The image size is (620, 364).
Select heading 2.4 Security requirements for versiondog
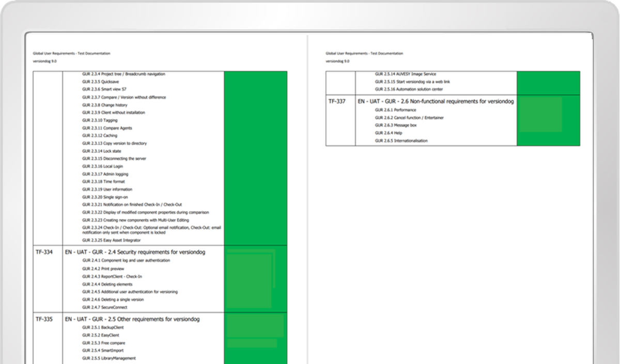point(135,252)
